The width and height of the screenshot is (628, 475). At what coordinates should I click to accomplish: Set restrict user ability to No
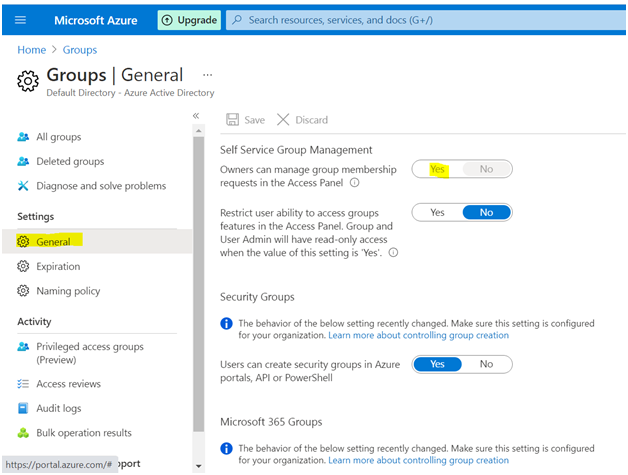click(x=487, y=212)
